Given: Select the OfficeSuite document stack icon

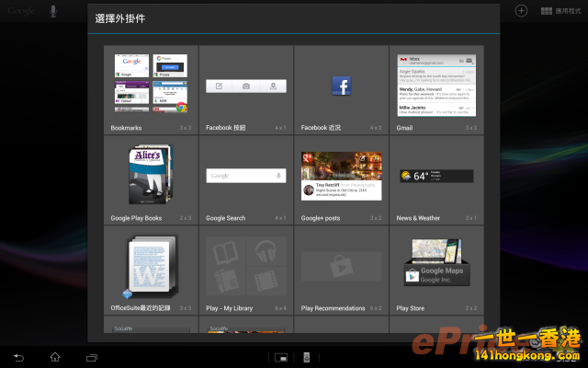Looking at the screenshot, I should [151, 267].
